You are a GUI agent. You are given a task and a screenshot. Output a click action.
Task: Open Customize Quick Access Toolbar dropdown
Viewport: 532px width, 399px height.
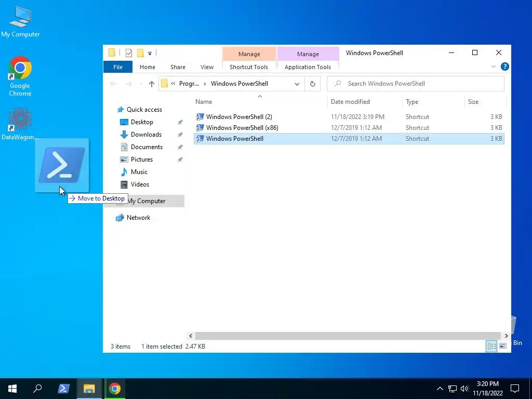[x=150, y=54]
